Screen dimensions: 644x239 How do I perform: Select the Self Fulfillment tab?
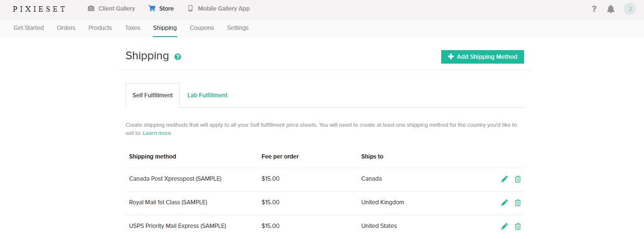(x=153, y=95)
